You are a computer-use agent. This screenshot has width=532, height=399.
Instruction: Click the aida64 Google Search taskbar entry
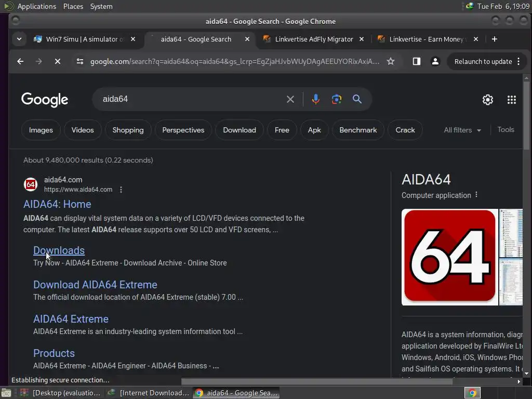236,393
